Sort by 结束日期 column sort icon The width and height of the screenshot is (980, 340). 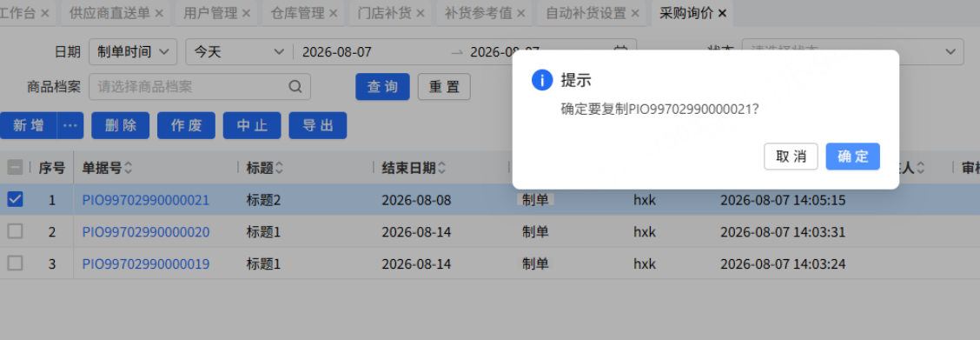pos(442,168)
